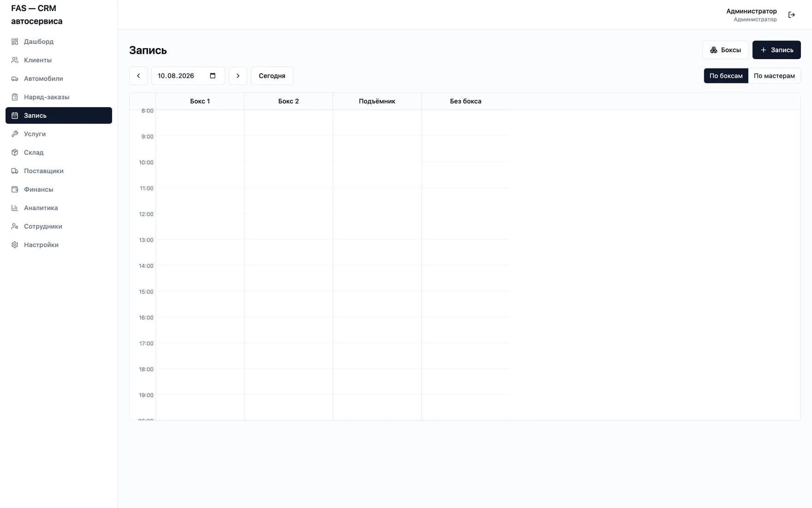Click the FAS — CRM автосервиса title

(37, 15)
